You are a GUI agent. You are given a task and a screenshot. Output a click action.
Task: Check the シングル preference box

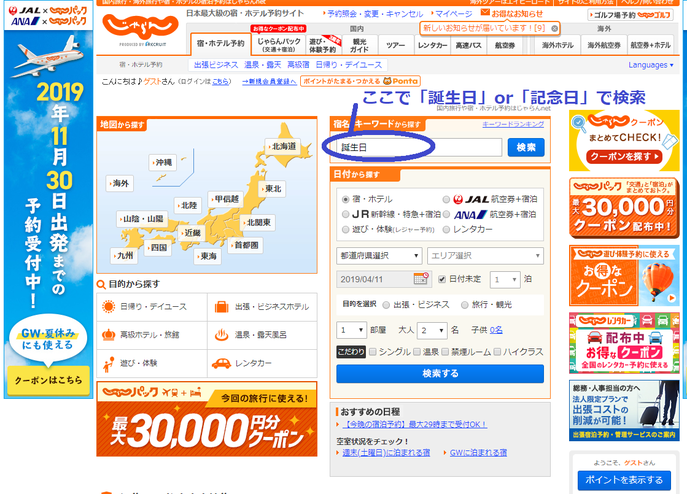click(x=373, y=352)
